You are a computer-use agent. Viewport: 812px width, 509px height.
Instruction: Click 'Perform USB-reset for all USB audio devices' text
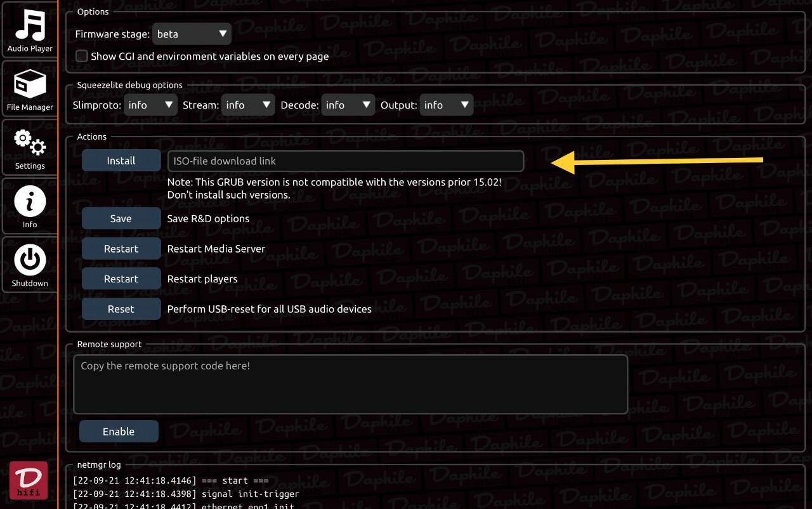[269, 309]
